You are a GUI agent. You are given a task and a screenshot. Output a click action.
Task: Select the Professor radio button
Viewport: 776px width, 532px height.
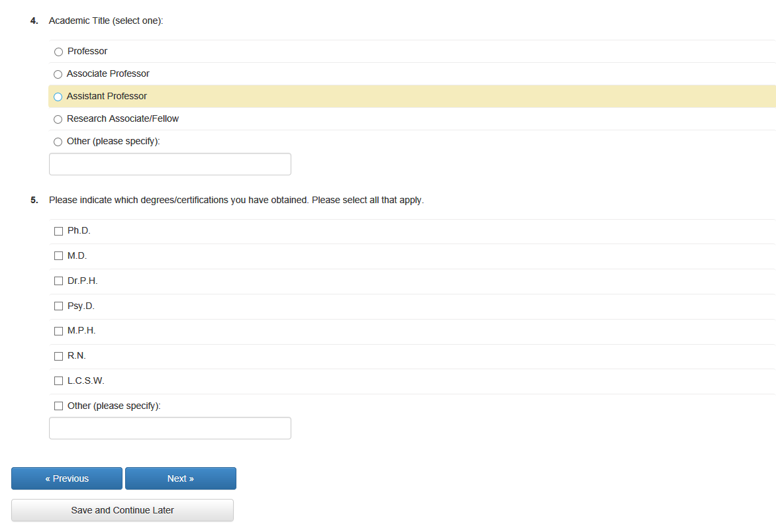click(x=58, y=52)
